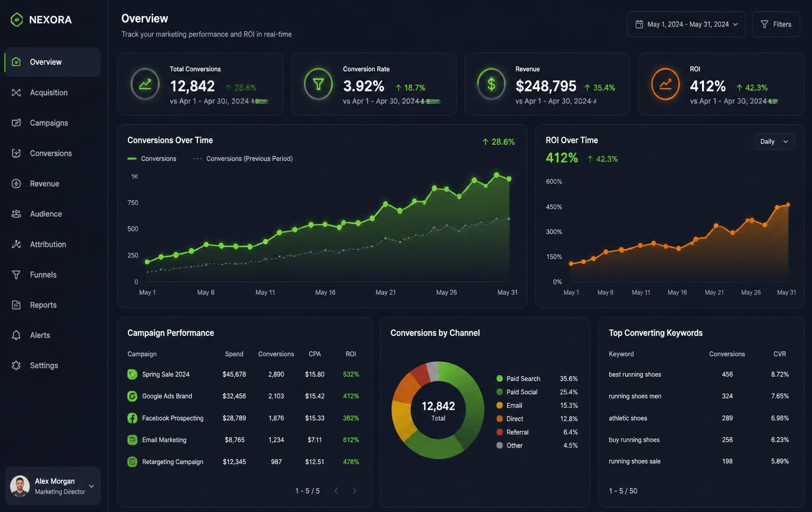Click the Paid Social legend entry

coord(537,392)
